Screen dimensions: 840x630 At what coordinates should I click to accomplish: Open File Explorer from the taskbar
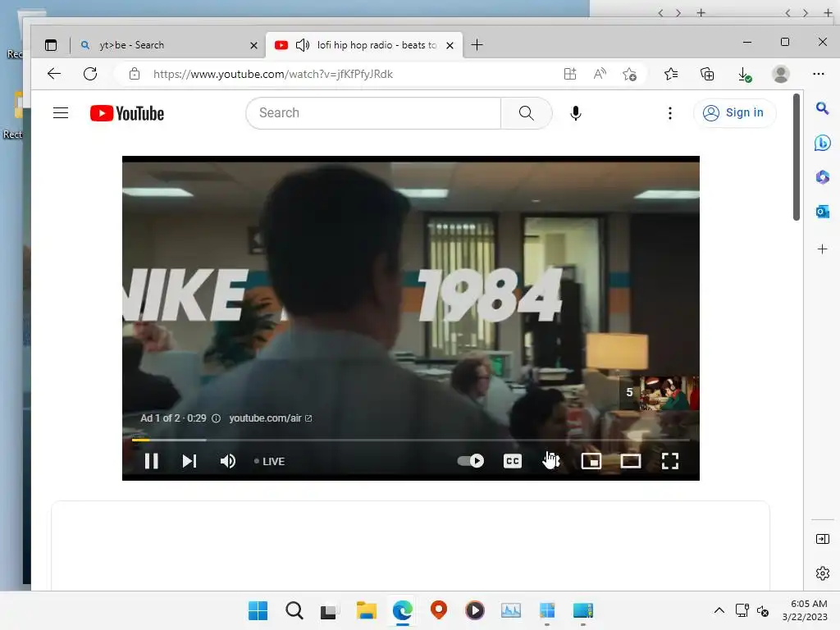(x=367, y=610)
